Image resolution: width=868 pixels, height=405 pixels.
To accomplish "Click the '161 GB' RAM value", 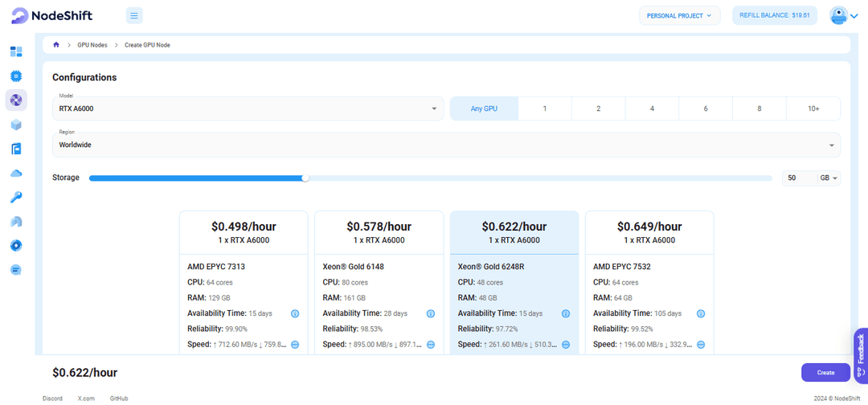I will click(355, 297).
